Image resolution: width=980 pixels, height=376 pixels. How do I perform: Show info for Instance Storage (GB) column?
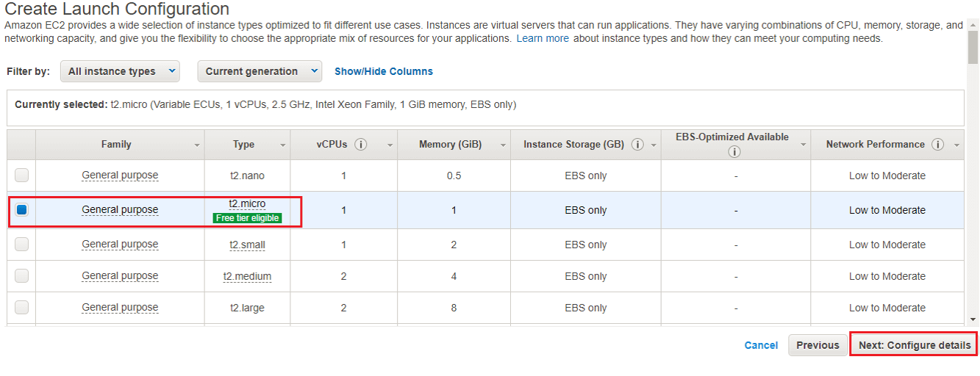637,145
